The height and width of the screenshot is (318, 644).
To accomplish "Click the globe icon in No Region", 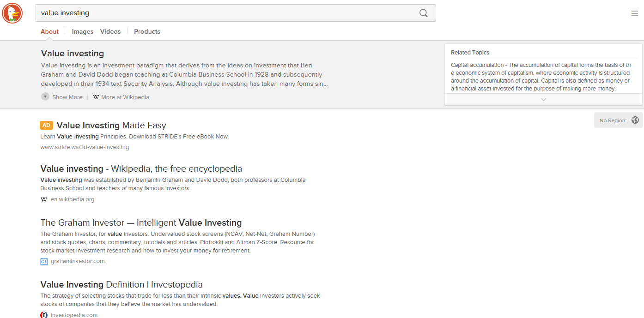I will click(x=635, y=120).
